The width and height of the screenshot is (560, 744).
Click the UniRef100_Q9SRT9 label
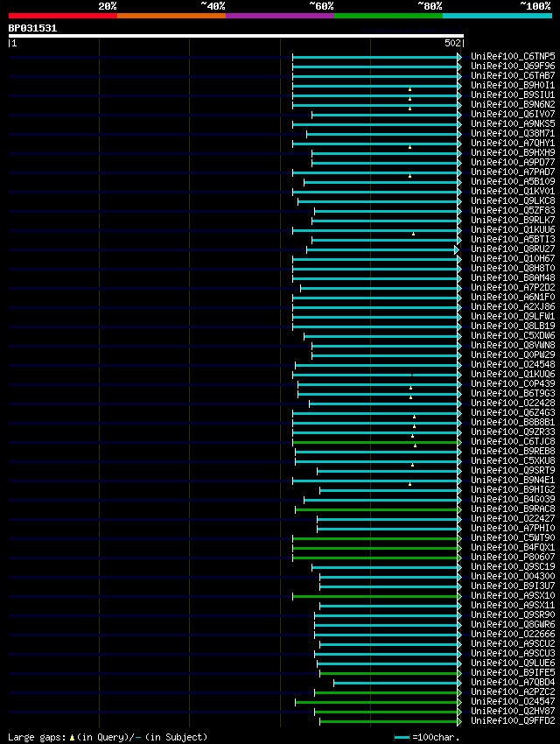click(x=513, y=471)
